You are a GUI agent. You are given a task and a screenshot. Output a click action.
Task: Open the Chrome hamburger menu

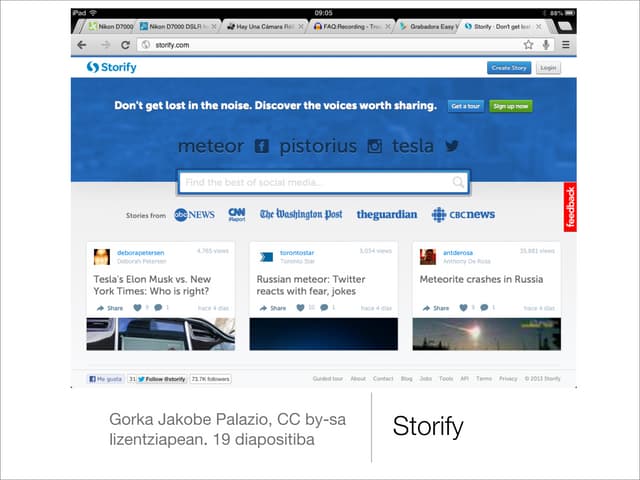click(x=566, y=44)
